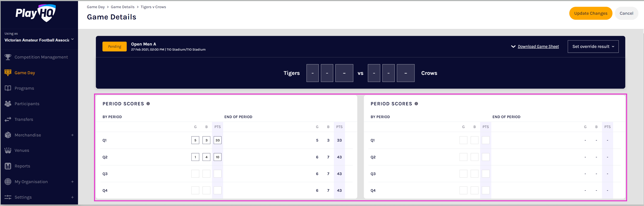Click the Cancel button

click(626, 13)
